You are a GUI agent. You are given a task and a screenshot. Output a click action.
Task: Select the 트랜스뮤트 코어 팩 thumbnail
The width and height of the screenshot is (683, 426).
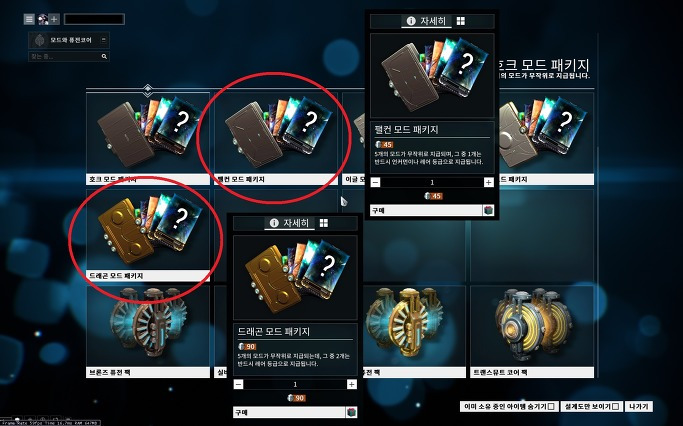pyautogui.click(x=532, y=331)
